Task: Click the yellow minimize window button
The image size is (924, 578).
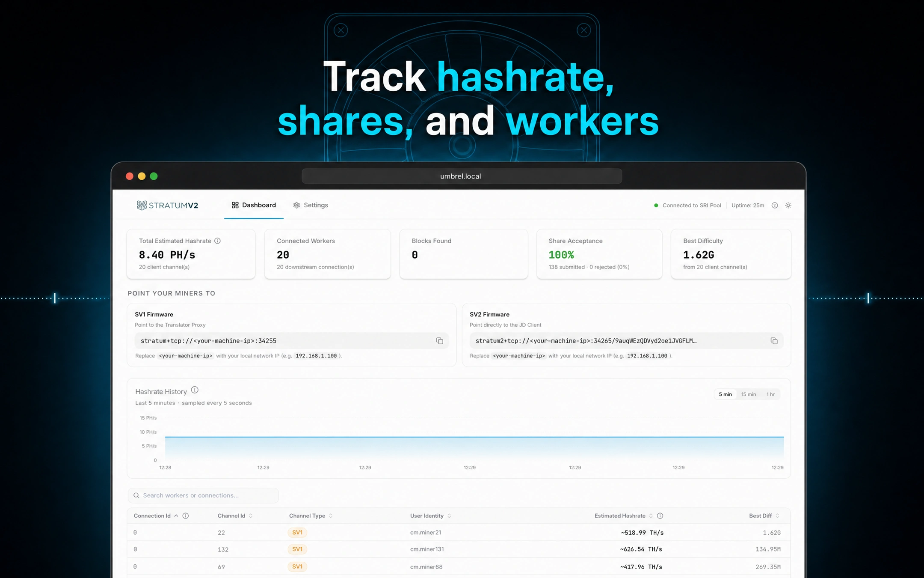Action: 142,176
